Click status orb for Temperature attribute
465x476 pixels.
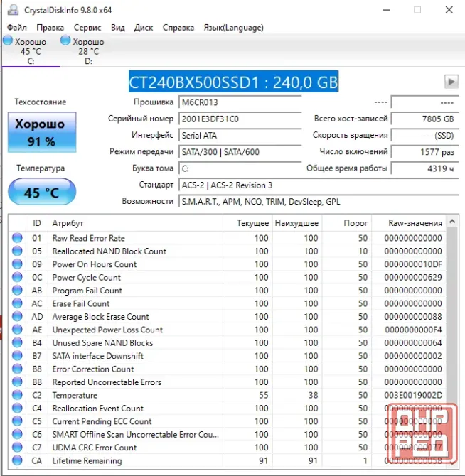click(x=17, y=395)
